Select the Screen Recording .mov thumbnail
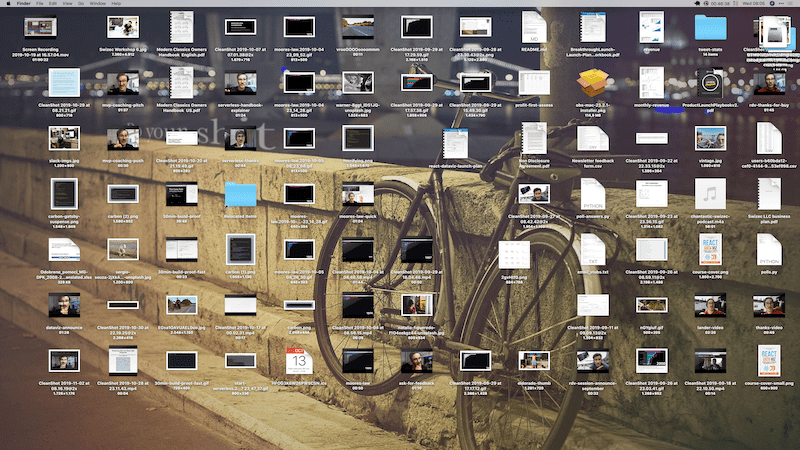Image resolution: width=800 pixels, height=450 pixels. click(x=41, y=27)
